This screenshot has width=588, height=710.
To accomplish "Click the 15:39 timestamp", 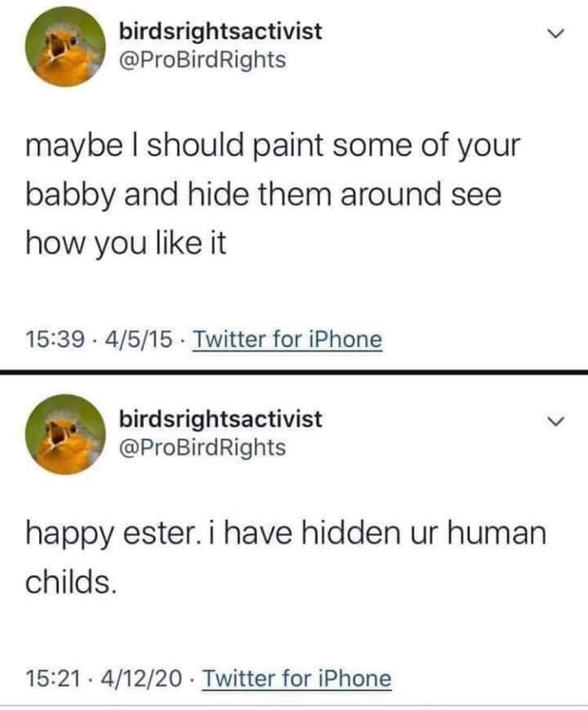I will click(x=54, y=340).
